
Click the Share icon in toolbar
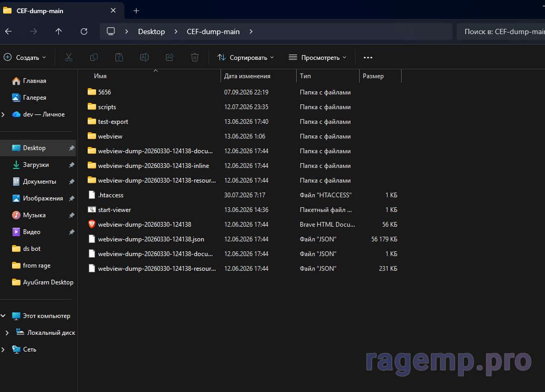170,57
